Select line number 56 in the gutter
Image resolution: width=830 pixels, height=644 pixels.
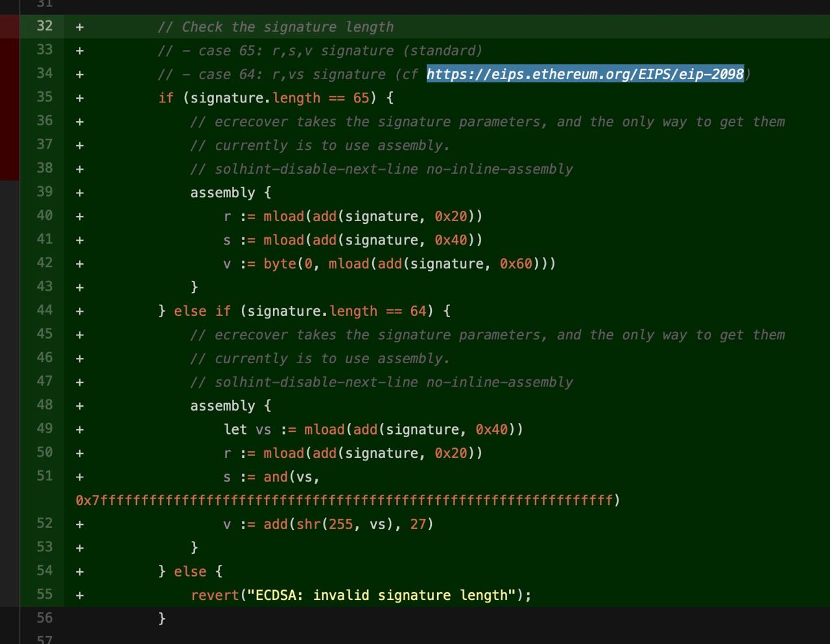tap(45, 619)
